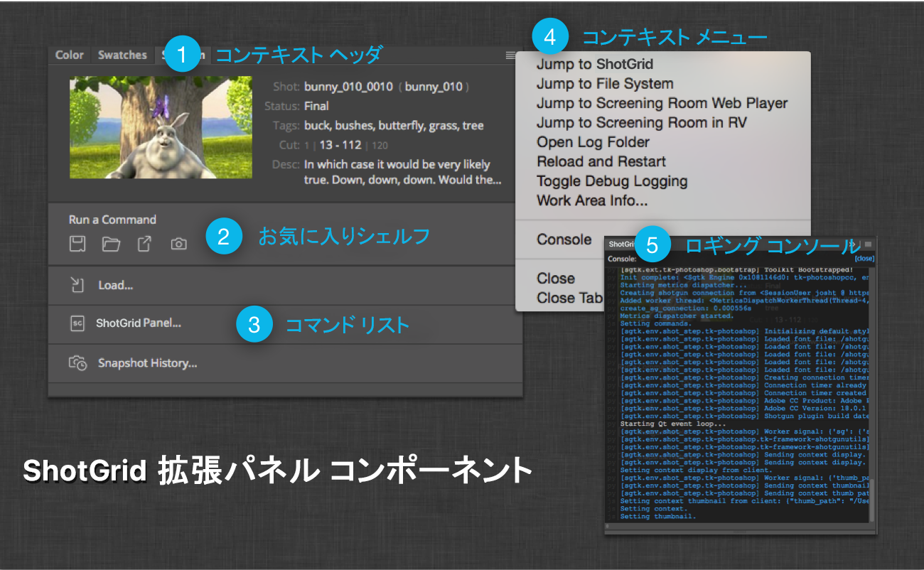The height and width of the screenshot is (570, 924).
Task: Click the Load command arrow icon
Action: pos(77,285)
